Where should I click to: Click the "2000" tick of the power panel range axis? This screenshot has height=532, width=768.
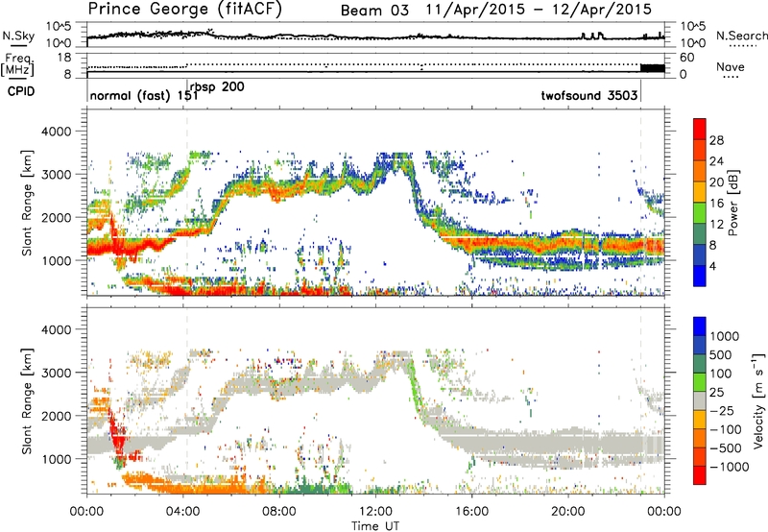pos(57,217)
